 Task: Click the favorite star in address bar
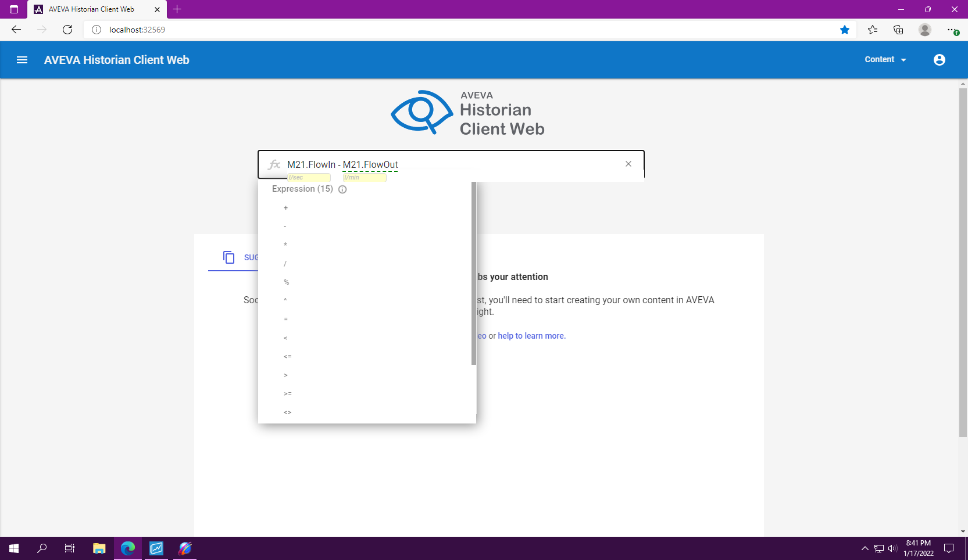click(x=844, y=30)
